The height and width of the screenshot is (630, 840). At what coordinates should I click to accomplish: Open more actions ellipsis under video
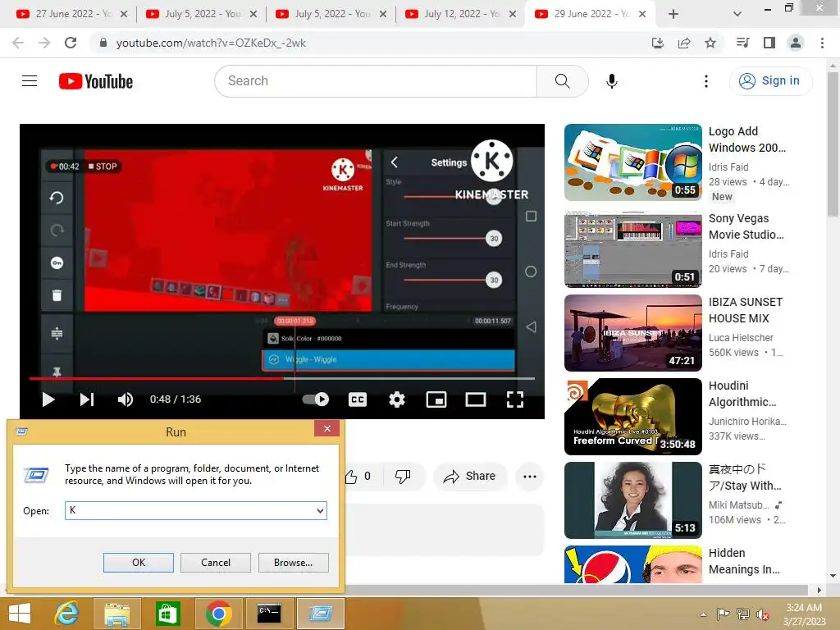coord(529,477)
